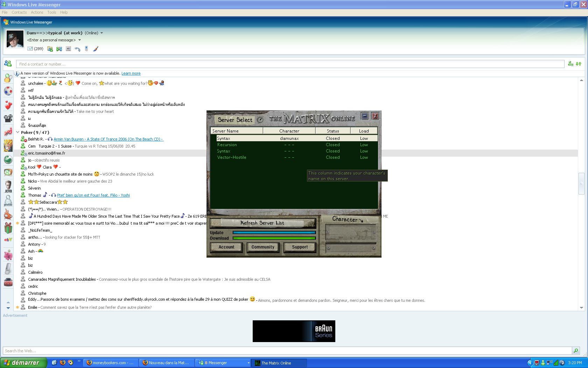The height and width of the screenshot is (368, 588).
Task: Open the Messenger taskbar group dropdown arrow
Action: pos(248,363)
